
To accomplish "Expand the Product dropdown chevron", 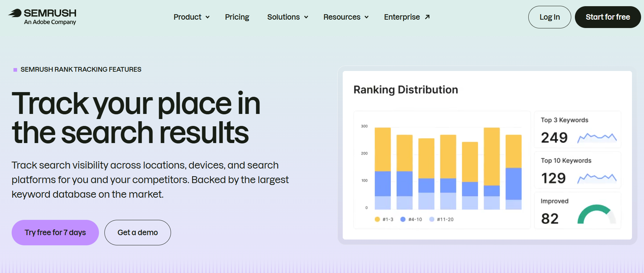I will [x=207, y=17].
